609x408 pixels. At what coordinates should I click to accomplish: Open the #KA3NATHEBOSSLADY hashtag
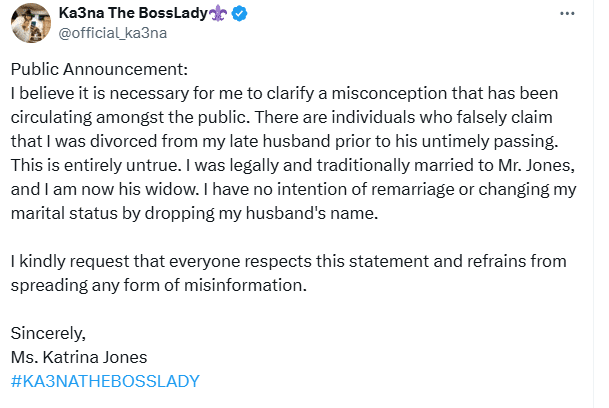coord(105,381)
